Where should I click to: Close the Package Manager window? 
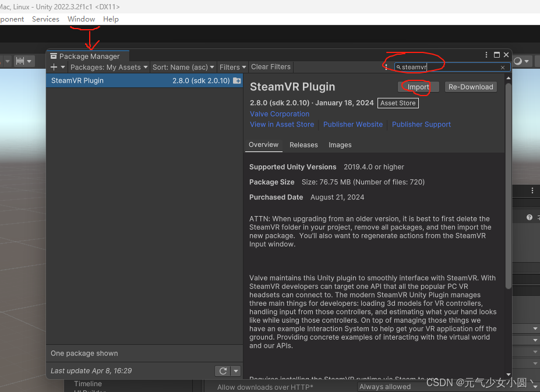506,55
